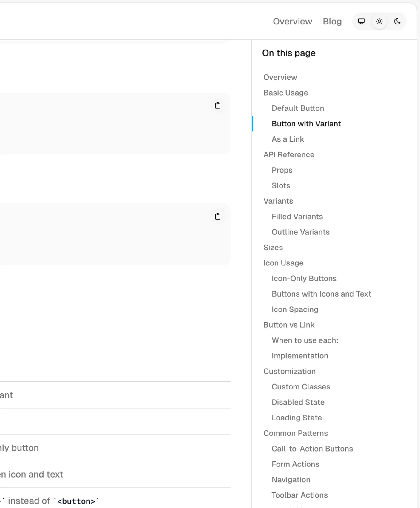Image resolution: width=420 pixels, height=508 pixels.
Task: Switch to system theme monitor icon
Action: [x=361, y=21]
